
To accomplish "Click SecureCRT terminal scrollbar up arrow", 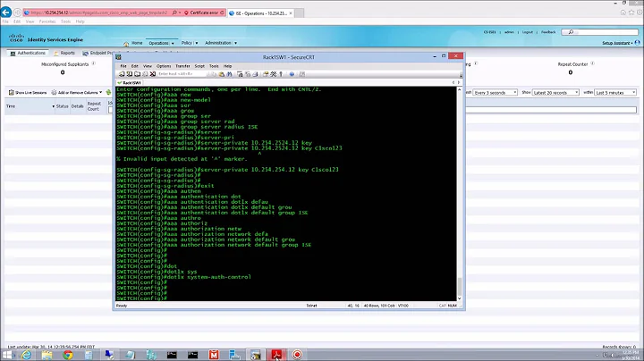I will point(459,89).
